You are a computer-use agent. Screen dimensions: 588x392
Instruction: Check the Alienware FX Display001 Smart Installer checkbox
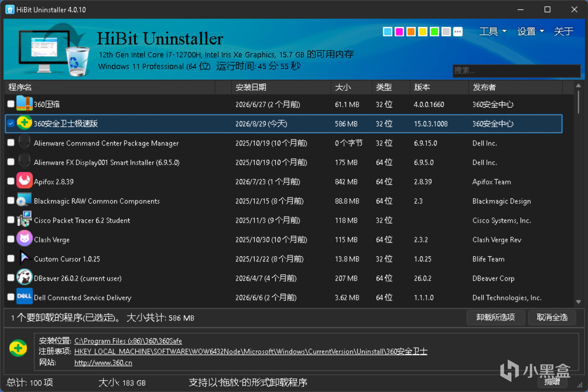point(11,162)
